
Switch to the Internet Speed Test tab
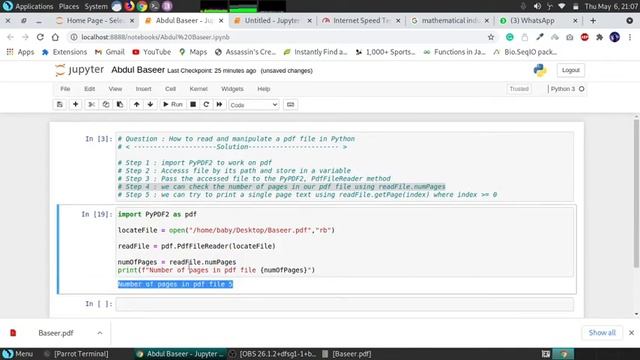[361, 20]
